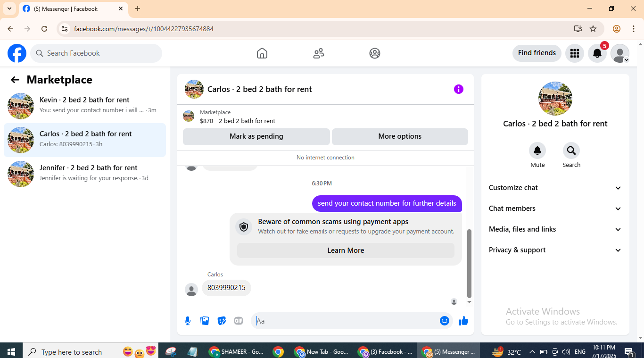Open the Chrome tab search dropdown arrow
Image resolution: width=644 pixels, height=358 pixels.
click(9, 8)
